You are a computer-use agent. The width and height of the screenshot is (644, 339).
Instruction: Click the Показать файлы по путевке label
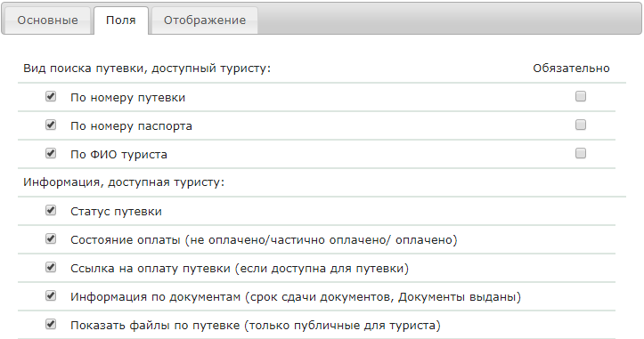256,326
